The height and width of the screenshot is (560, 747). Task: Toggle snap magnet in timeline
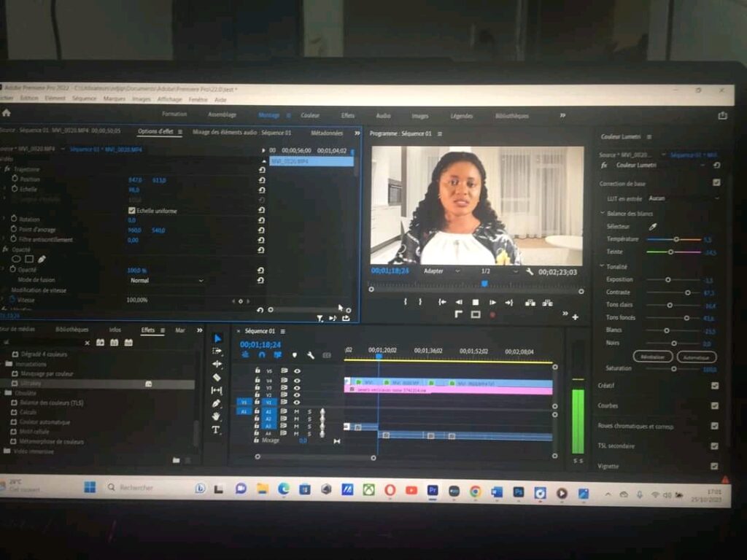(262, 355)
